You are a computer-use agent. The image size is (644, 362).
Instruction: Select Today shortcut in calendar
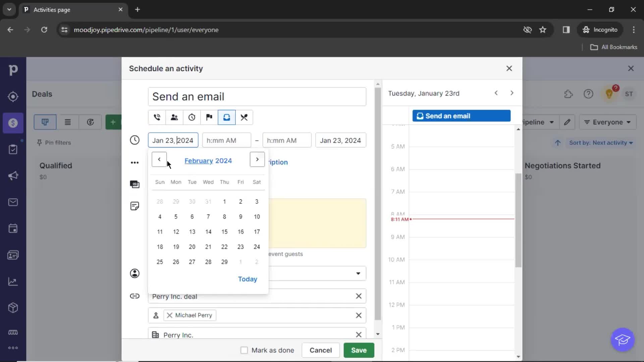click(x=248, y=279)
